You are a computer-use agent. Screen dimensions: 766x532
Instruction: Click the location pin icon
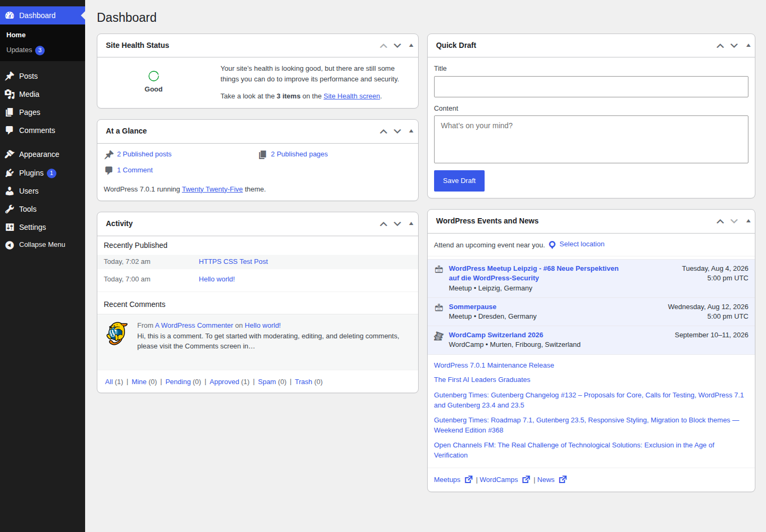click(552, 245)
